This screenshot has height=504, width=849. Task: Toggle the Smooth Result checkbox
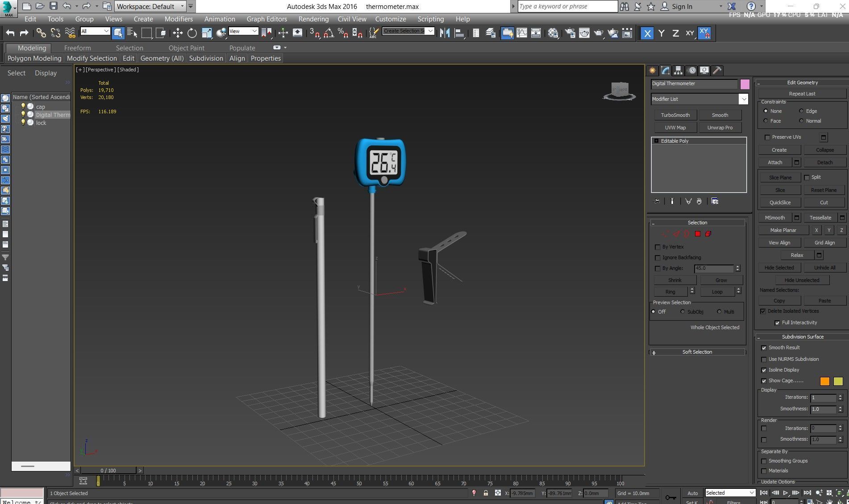(x=764, y=348)
